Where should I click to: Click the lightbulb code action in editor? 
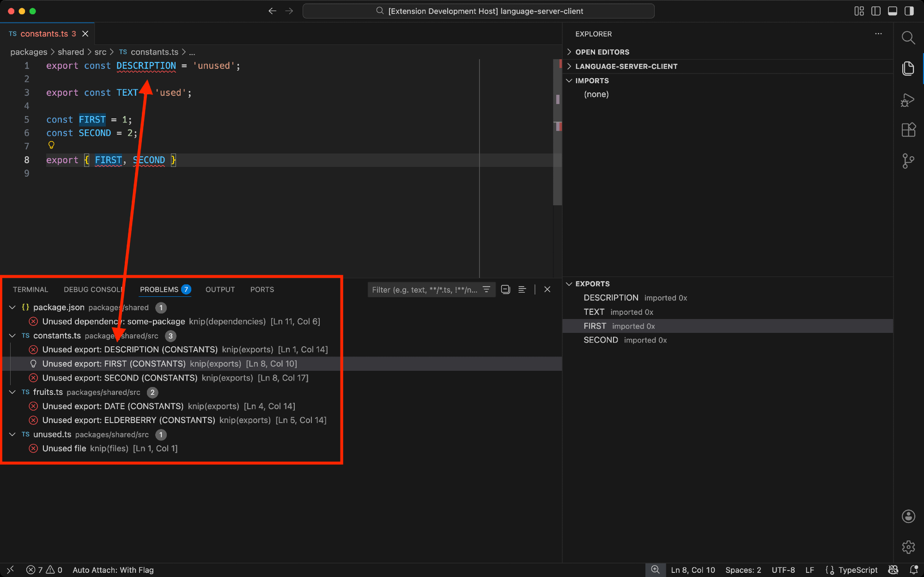pyautogui.click(x=51, y=145)
